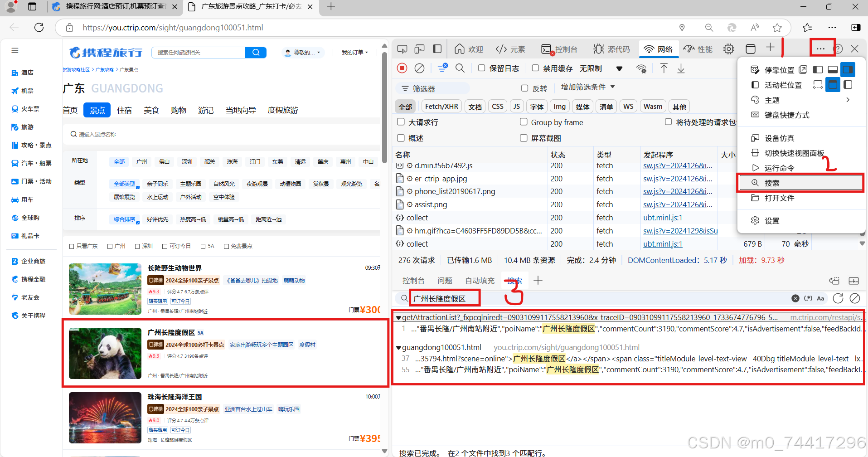Screen dimensions: 868x457
Task: Refresh the search results
Action: click(838, 298)
